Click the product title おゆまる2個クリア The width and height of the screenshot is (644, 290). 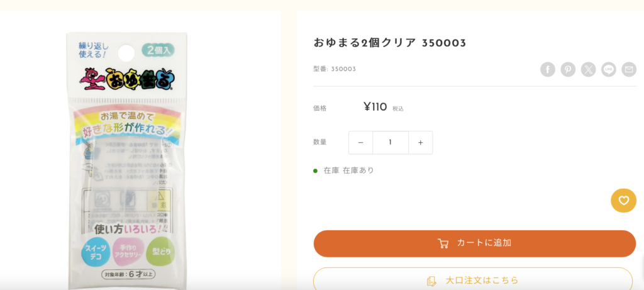coord(389,43)
